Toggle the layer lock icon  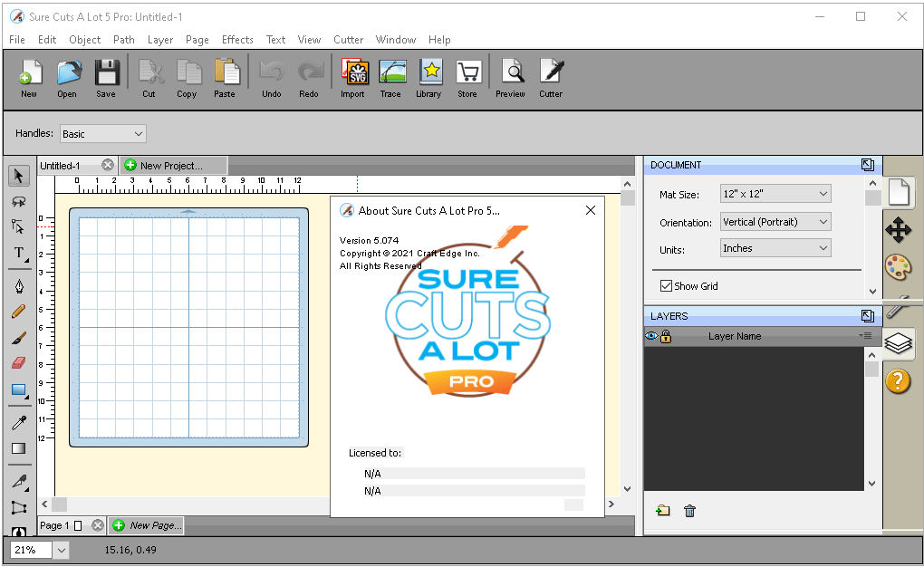click(666, 336)
